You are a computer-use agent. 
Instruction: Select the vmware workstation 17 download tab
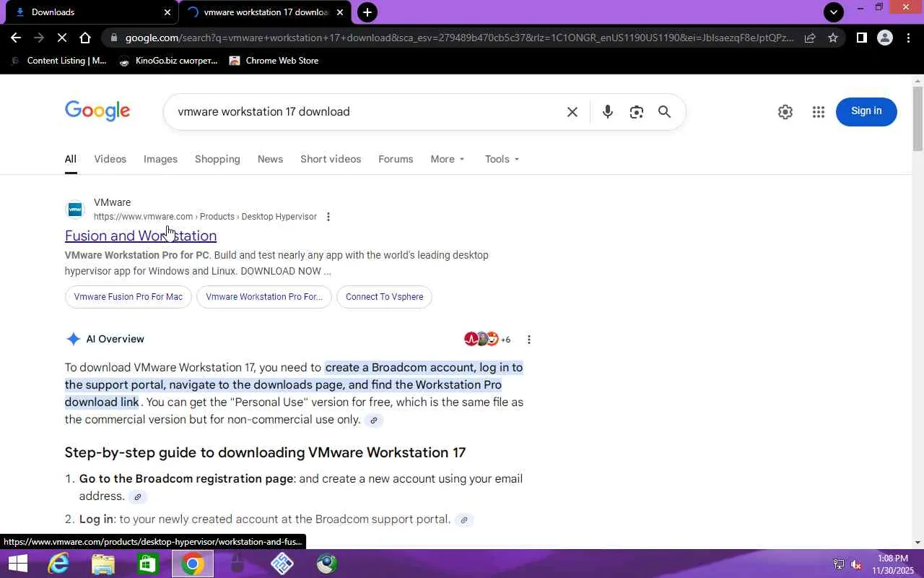[266, 12]
